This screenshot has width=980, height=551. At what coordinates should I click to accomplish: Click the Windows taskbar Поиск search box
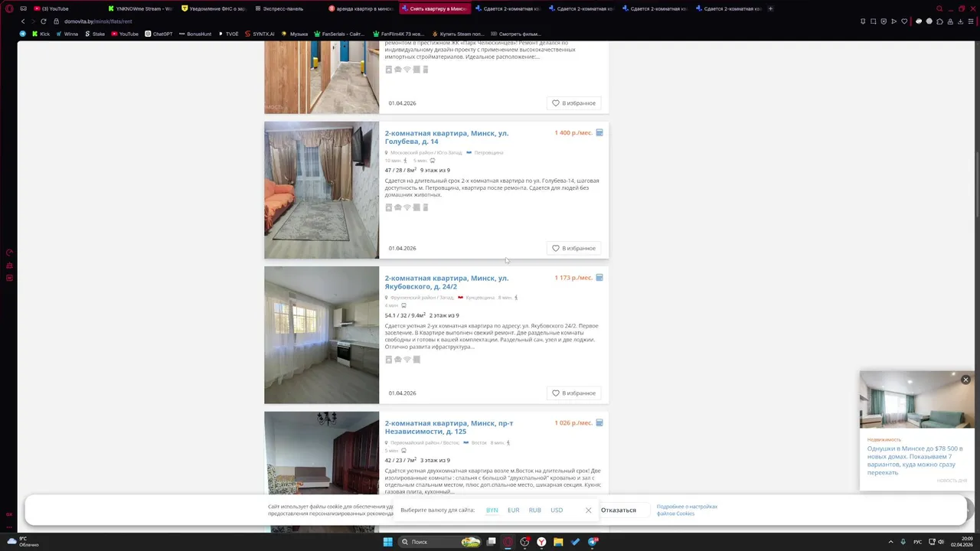coord(438,542)
